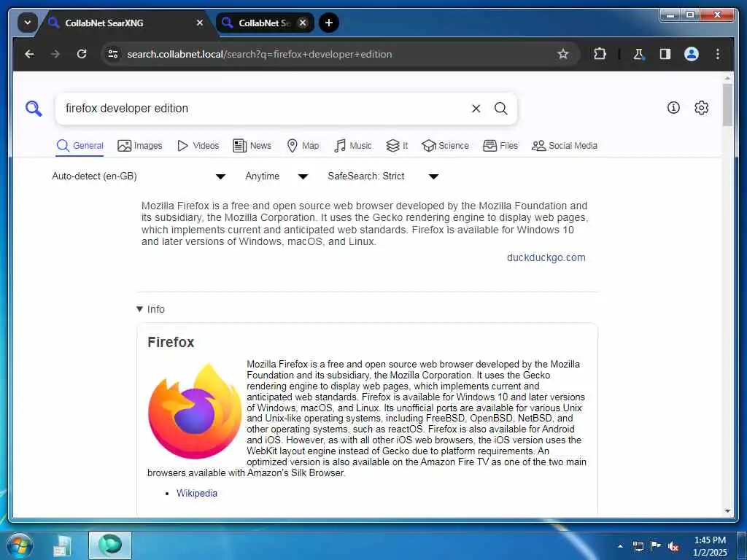Open the Anytime time range dropdown
This screenshot has width=747, height=560.
pos(276,176)
